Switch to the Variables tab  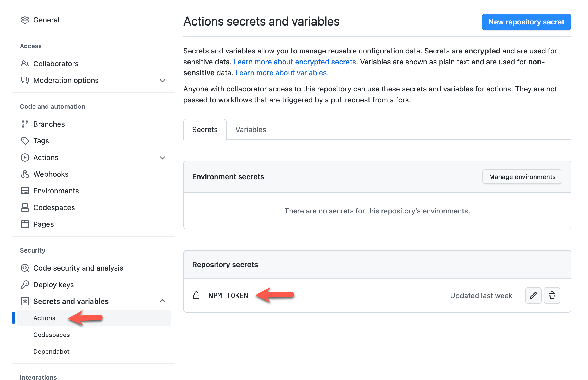(251, 130)
